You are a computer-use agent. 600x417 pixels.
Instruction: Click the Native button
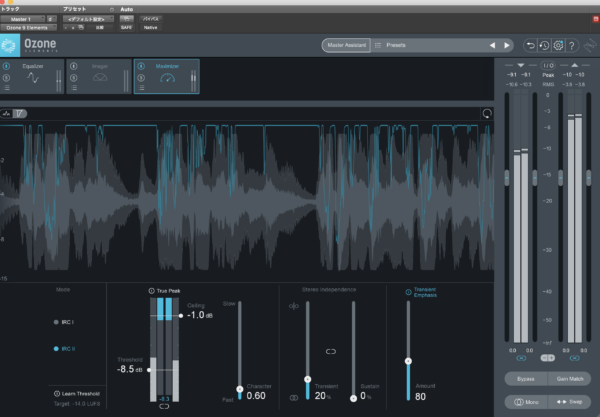(x=150, y=28)
